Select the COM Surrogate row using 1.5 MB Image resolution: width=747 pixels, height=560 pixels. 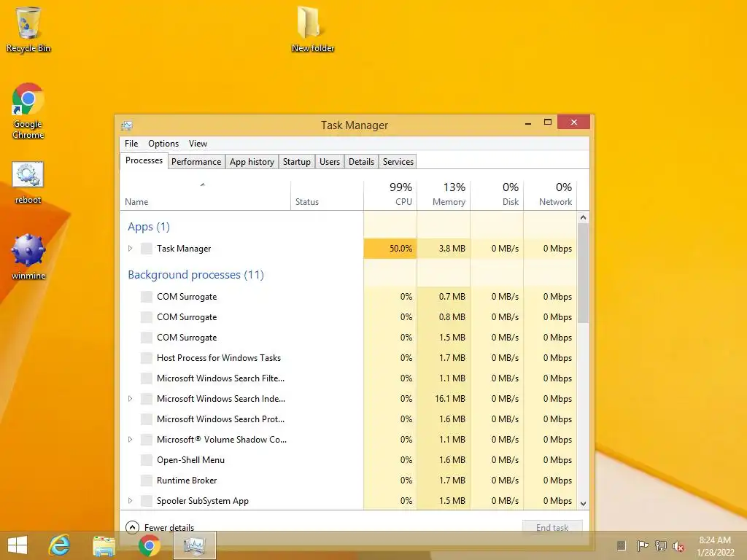348,338
